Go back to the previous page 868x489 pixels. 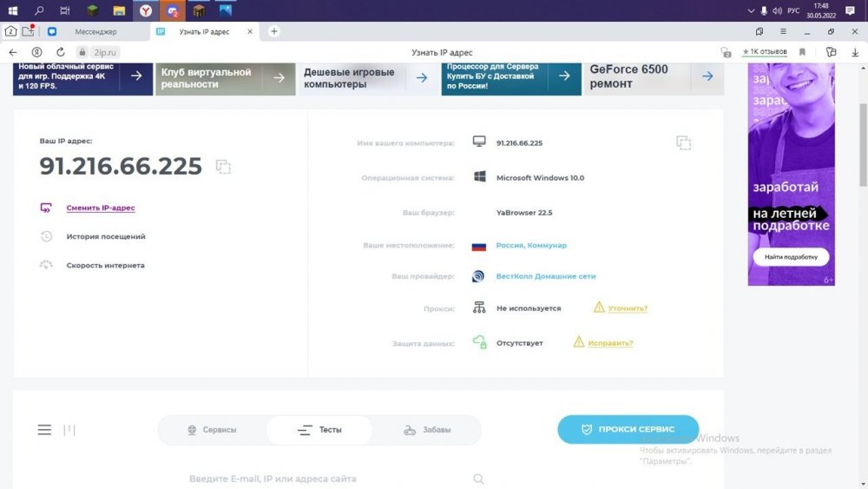click(13, 52)
